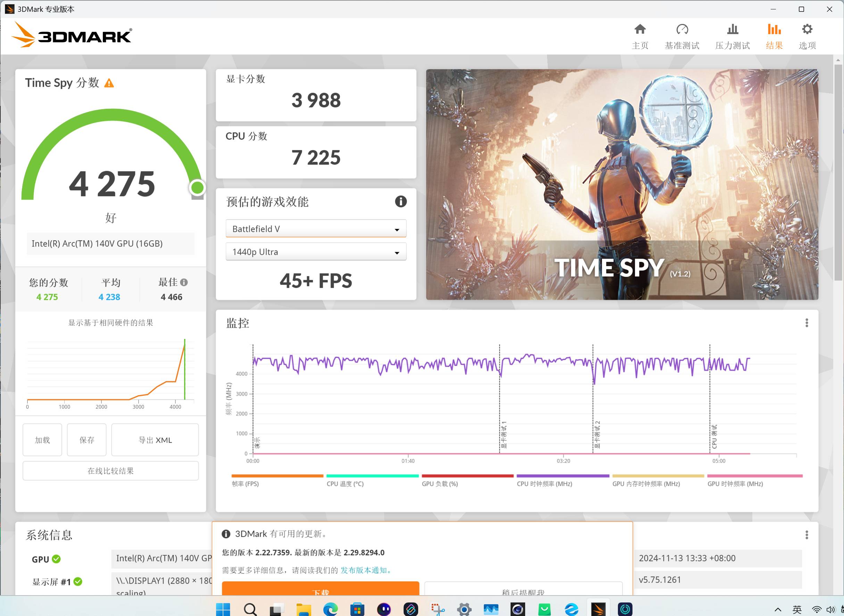
Task: Open taskbar Search
Action: tap(250, 610)
